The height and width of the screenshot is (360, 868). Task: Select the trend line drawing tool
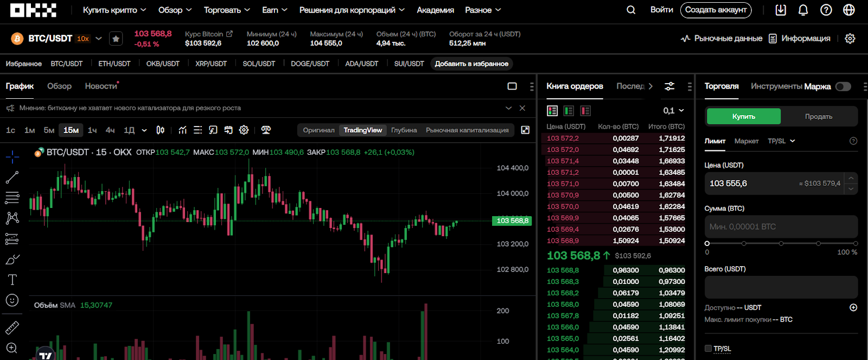point(12,177)
